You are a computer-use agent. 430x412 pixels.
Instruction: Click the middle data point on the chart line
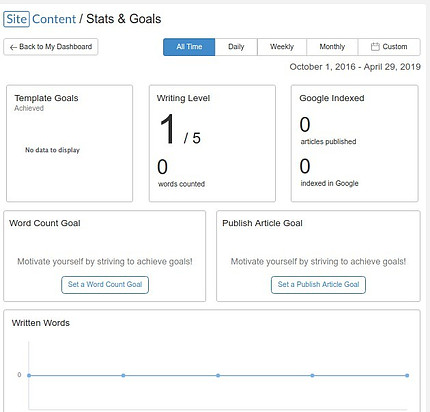[x=218, y=375]
